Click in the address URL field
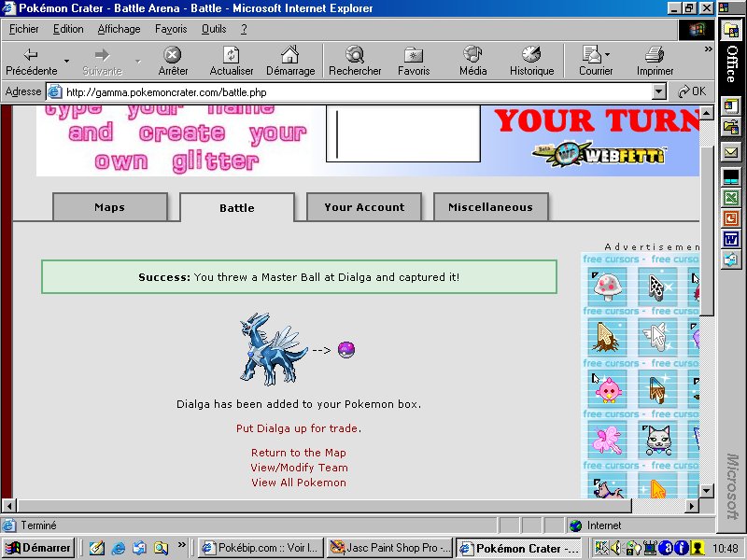 click(x=355, y=91)
